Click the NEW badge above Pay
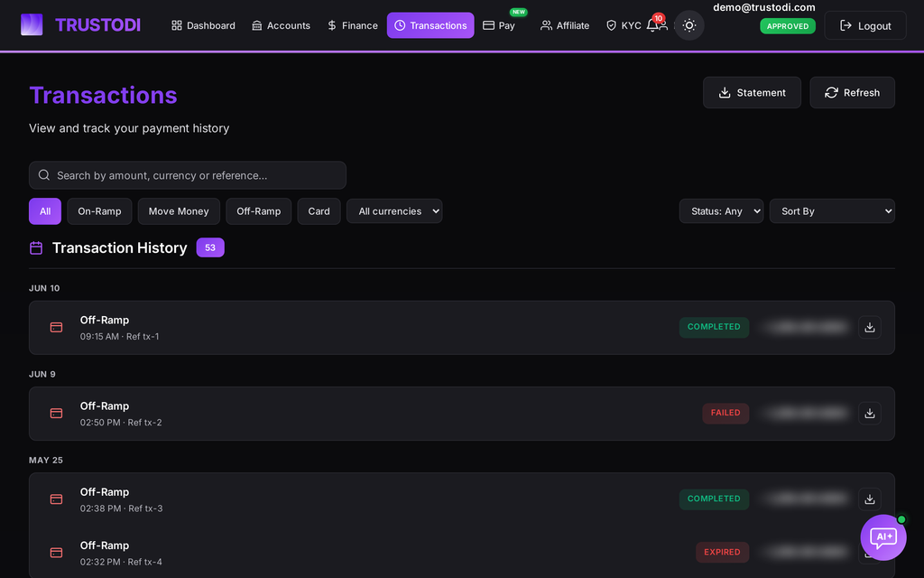The height and width of the screenshot is (578, 924). pyautogui.click(x=519, y=12)
